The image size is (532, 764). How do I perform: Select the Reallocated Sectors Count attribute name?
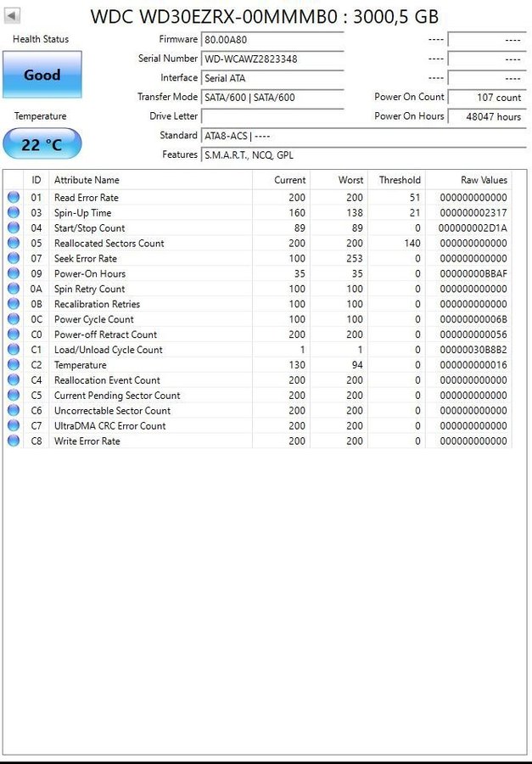click(109, 243)
